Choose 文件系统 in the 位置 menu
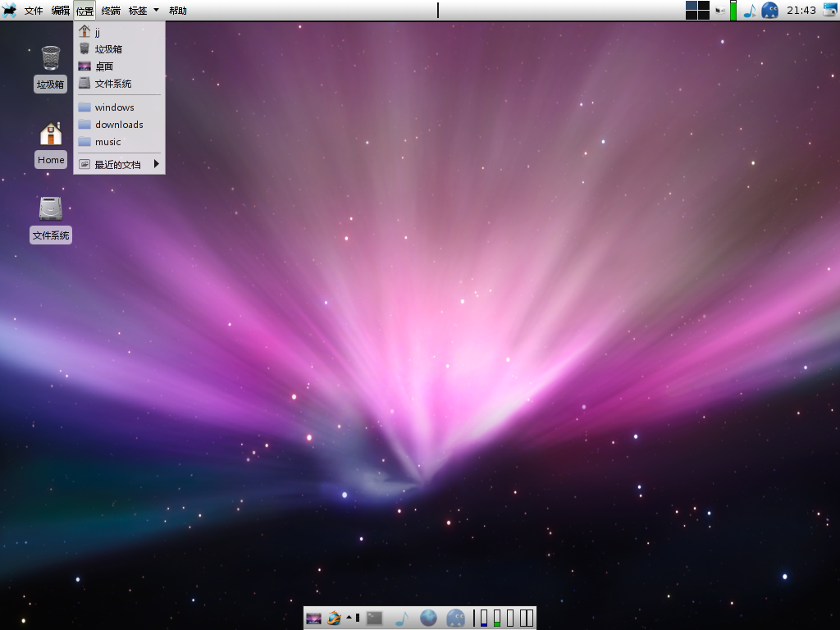This screenshot has height=630, width=840. click(119, 84)
